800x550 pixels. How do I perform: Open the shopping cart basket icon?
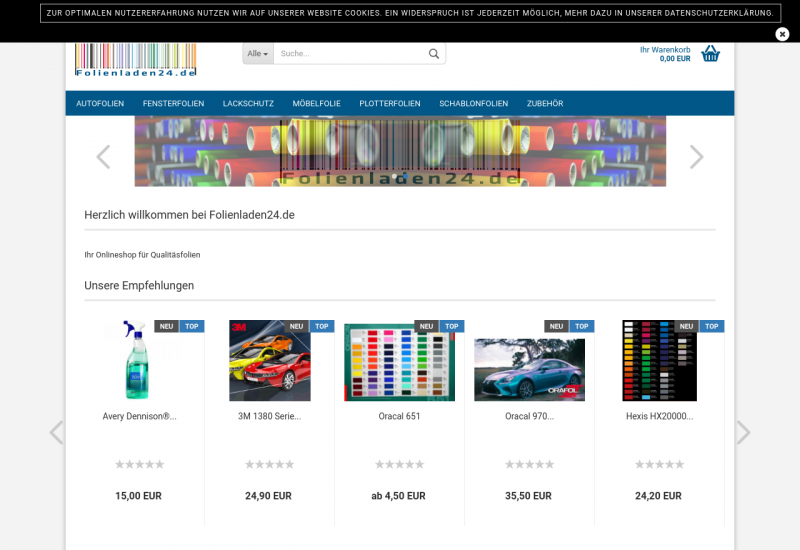coord(710,54)
